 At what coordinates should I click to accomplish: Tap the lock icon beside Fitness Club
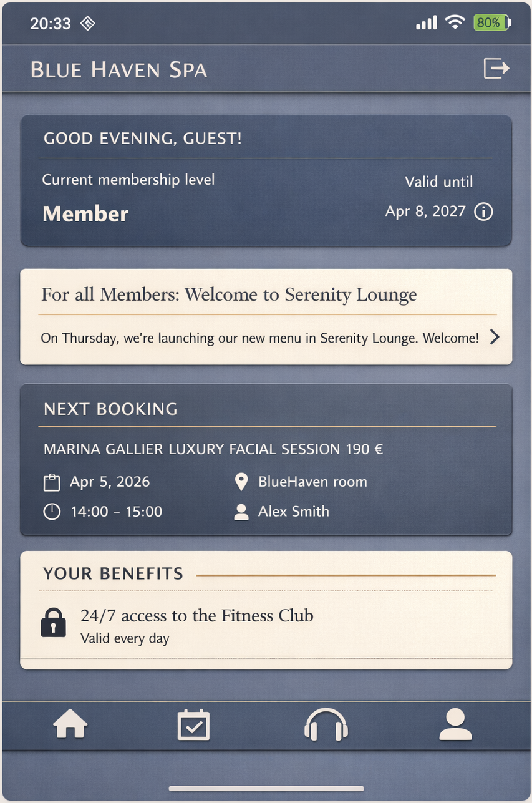point(53,622)
